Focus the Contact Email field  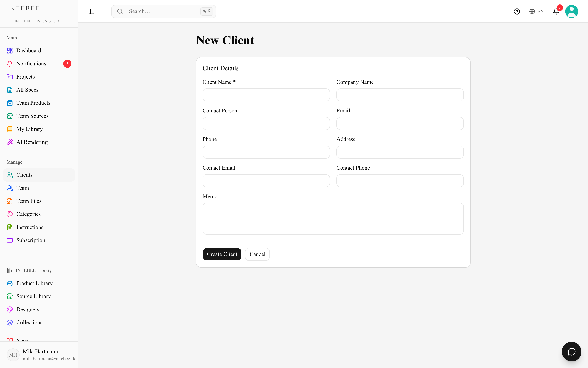tap(266, 181)
